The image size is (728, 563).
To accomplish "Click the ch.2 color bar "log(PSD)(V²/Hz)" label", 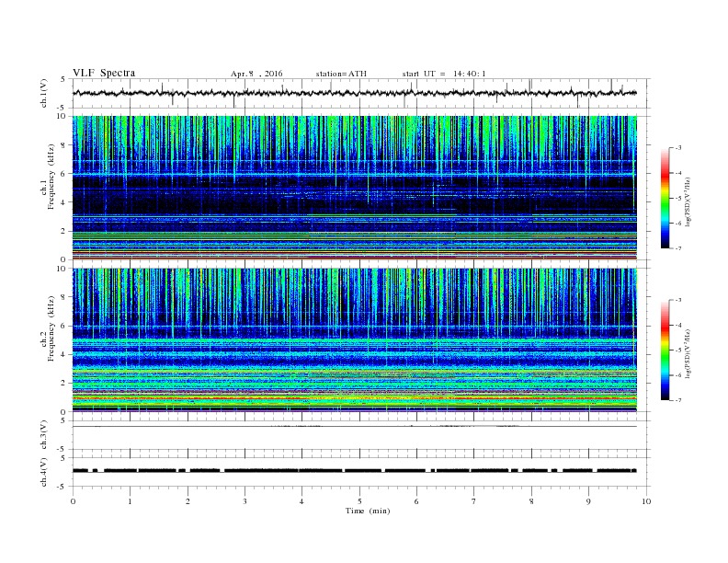I will click(688, 353).
